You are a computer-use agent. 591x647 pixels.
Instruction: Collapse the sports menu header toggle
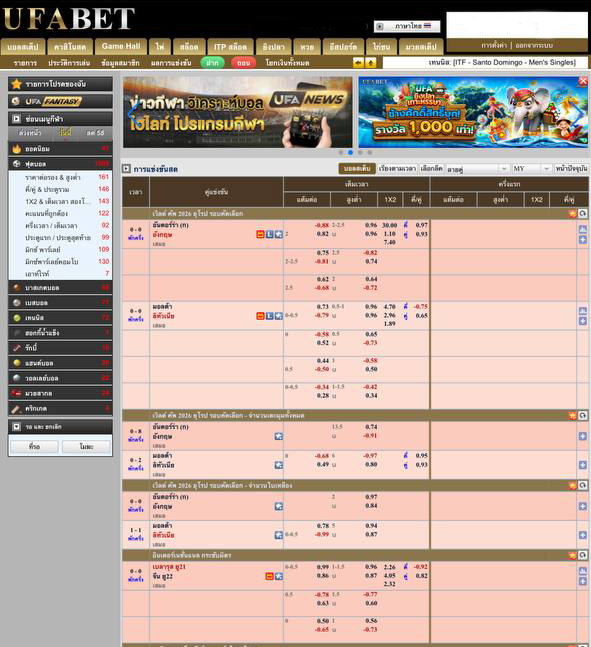tap(16, 119)
